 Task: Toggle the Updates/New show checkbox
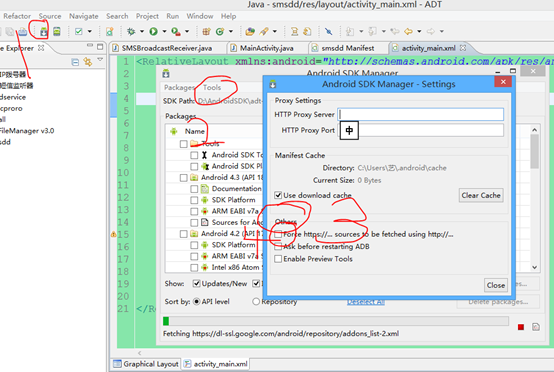[196, 283]
